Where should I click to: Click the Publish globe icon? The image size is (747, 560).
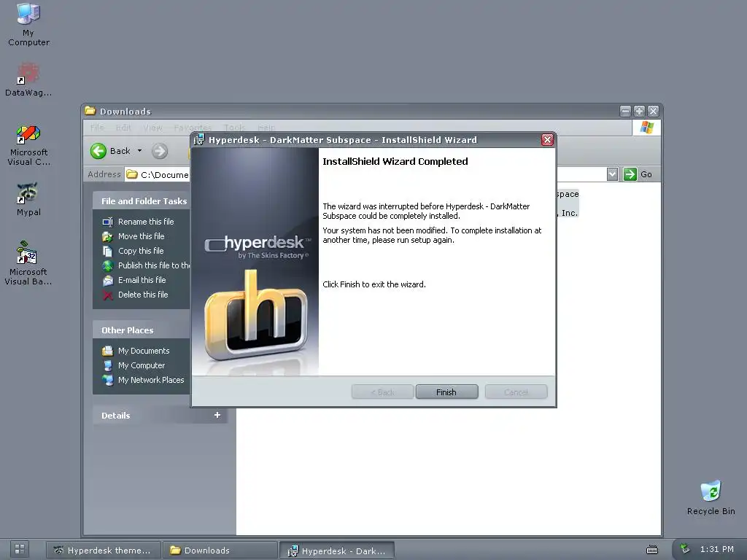pyautogui.click(x=108, y=265)
